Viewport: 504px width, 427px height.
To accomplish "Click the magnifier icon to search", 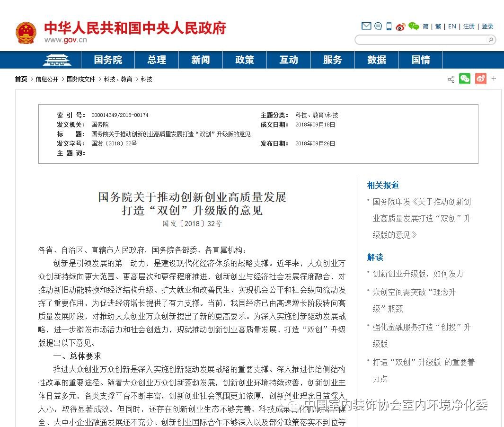I will point(490,40).
